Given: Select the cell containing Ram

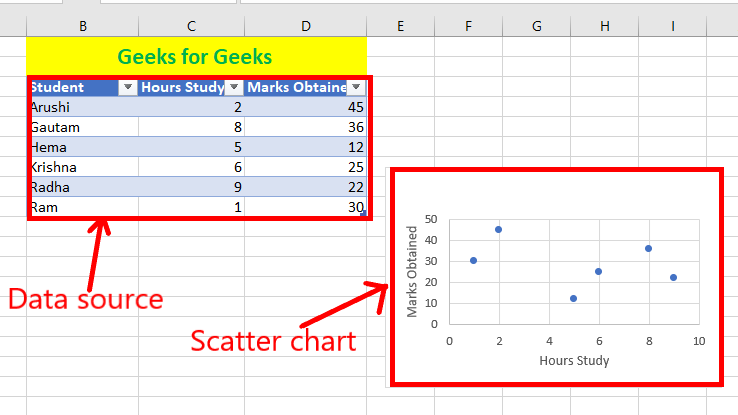Looking at the screenshot, I should click(84, 207).
